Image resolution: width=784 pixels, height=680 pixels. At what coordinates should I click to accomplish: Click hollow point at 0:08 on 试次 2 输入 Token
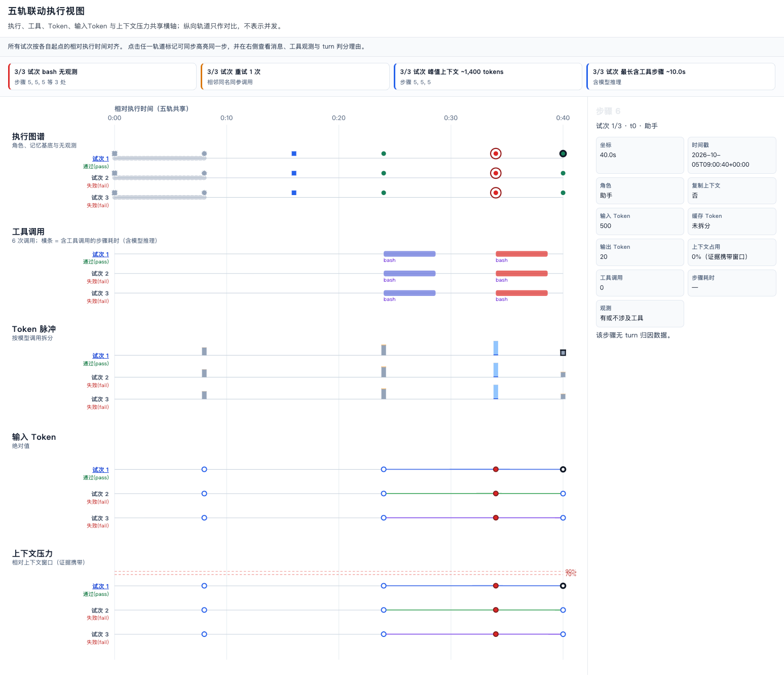click(x=204, y=494)
